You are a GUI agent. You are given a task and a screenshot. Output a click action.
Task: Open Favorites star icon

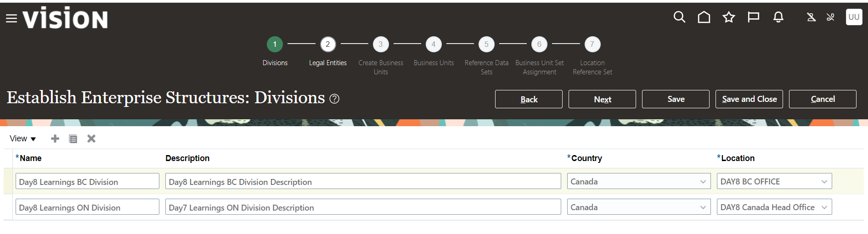[x=728, y=17]
